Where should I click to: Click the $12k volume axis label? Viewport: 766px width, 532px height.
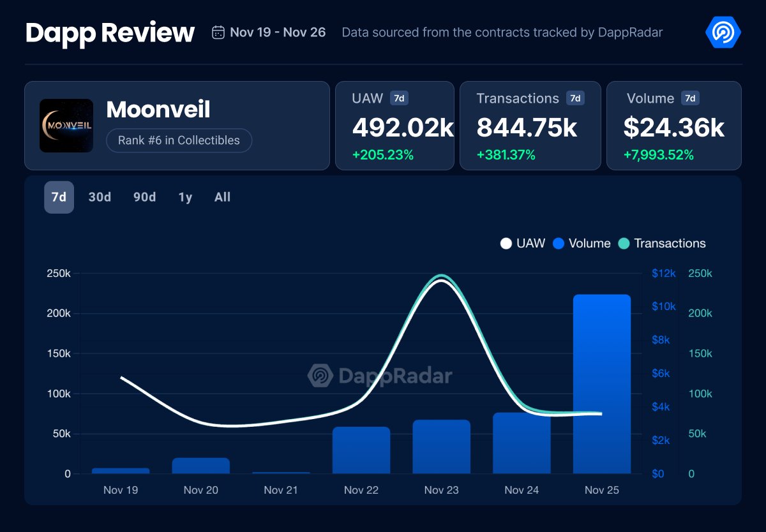[664, 274]
